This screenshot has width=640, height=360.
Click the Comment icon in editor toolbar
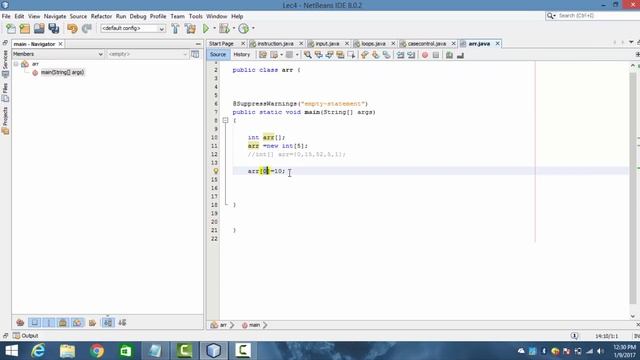click(449, 55)
